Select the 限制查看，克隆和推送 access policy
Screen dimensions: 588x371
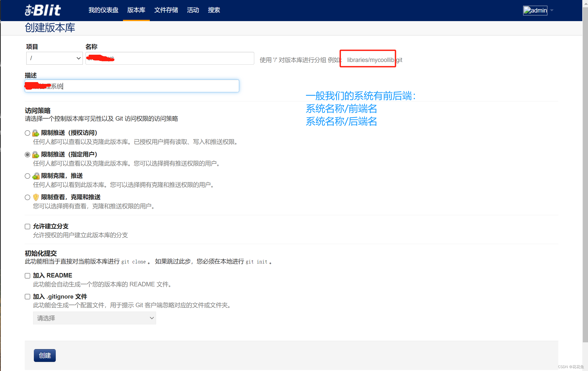click(27, 197)
